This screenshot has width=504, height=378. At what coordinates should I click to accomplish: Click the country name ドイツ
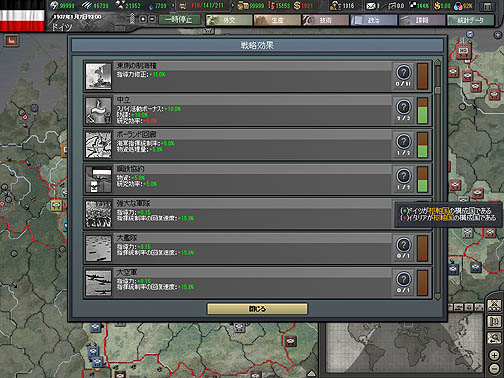(61, 27)
